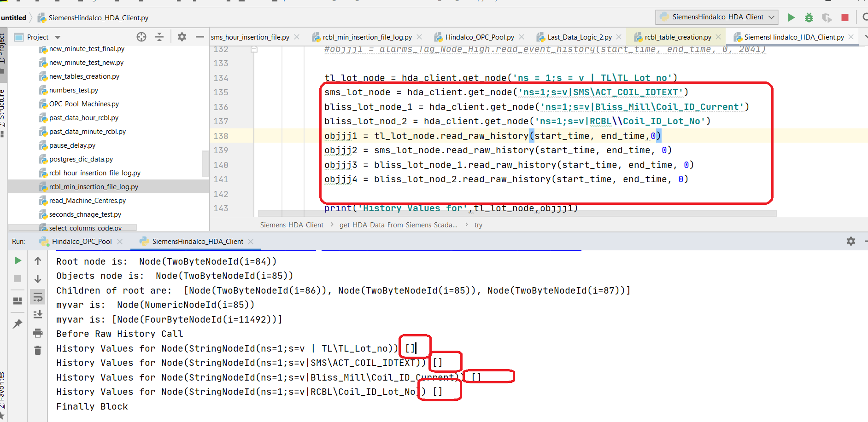Screen dimensions: 868x422
Task: Expand the Project view dropdown arrow
Action: [58, 37]
